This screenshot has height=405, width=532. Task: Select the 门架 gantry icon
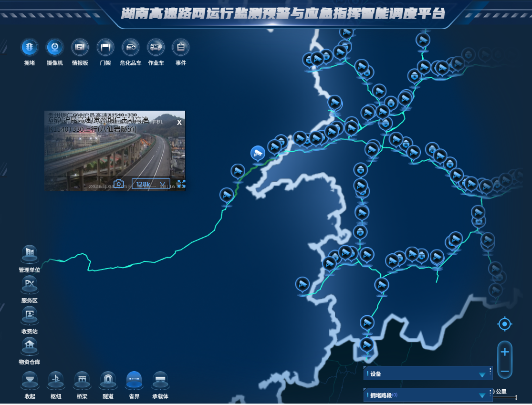pos(105,47)
